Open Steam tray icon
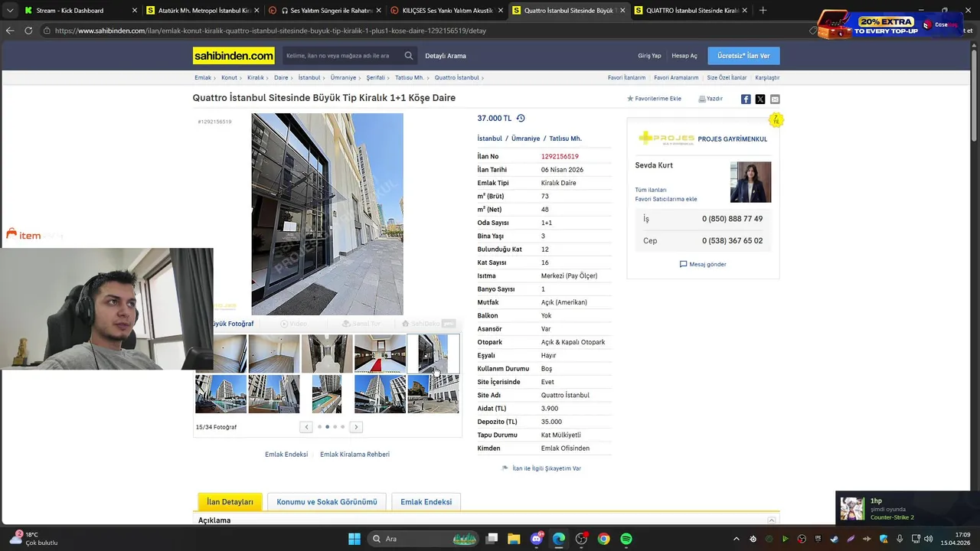This screenshot has height=551, width=980. pyautogui.click(x=834, y=539)
